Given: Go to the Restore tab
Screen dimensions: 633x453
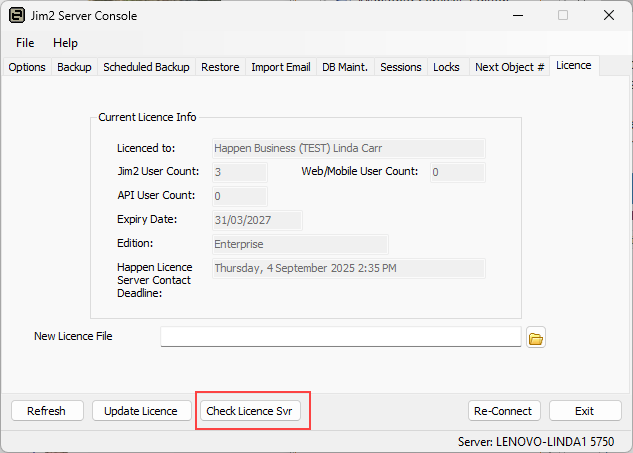Looking at the screenshot, I should pos(220,67).
